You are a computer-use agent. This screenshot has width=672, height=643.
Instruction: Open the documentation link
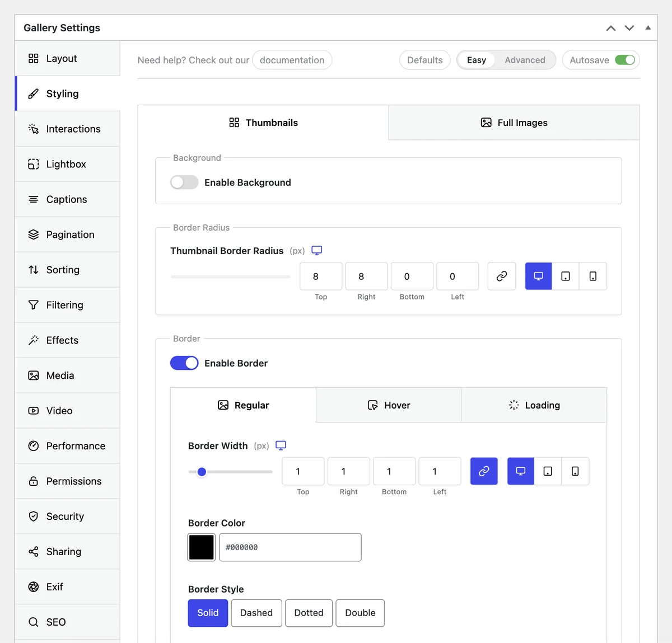coord(292,60)
